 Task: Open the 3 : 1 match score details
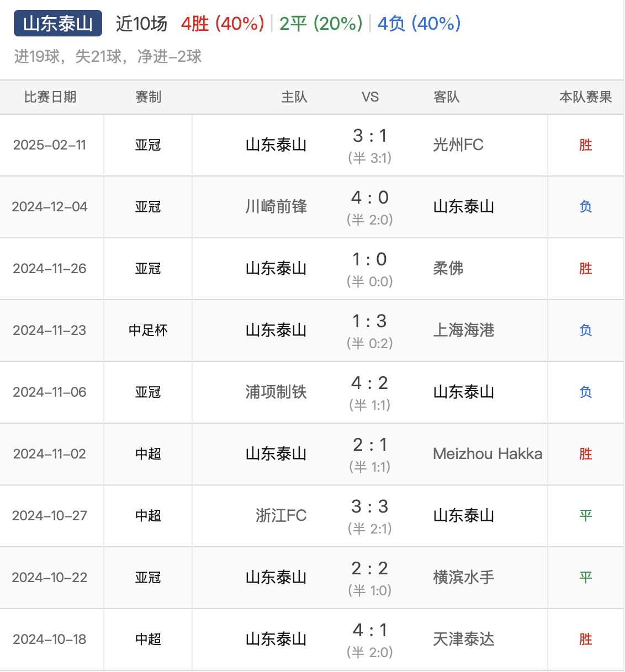[370, 136]
